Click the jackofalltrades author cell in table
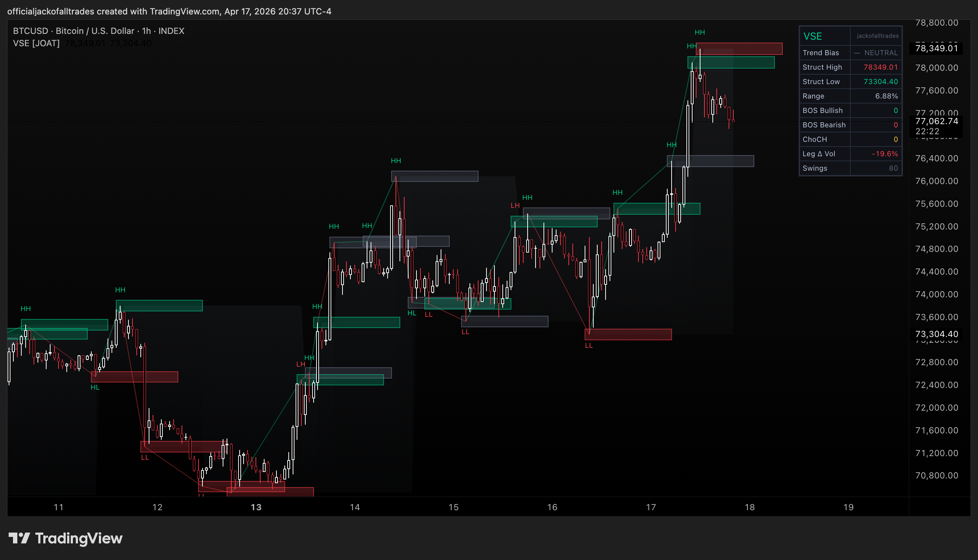The height and width of the screenshot is (560, 978). (877, 36)
